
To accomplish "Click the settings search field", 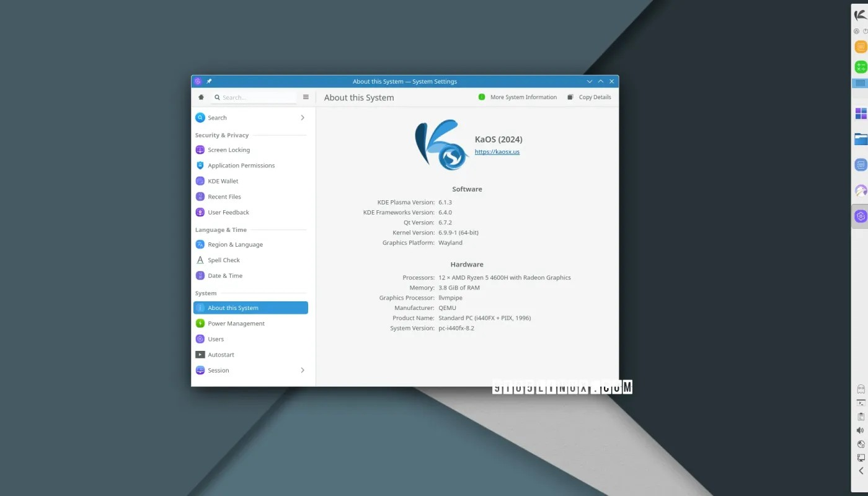I will tap(254, 97).
